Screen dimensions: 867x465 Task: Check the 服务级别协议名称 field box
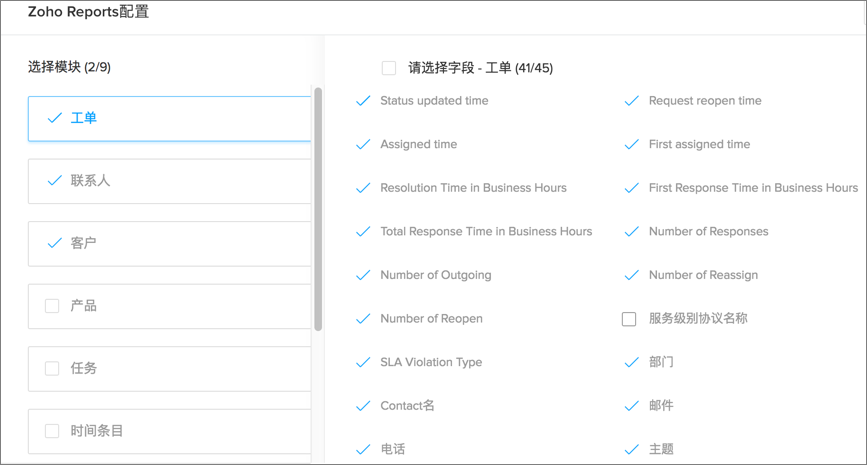coord(629,319)
